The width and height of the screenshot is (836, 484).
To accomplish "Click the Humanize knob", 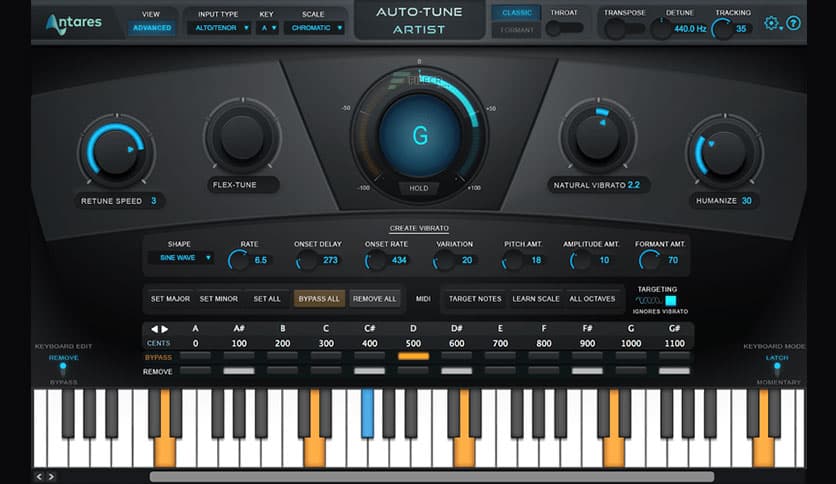I will (724, 152).
